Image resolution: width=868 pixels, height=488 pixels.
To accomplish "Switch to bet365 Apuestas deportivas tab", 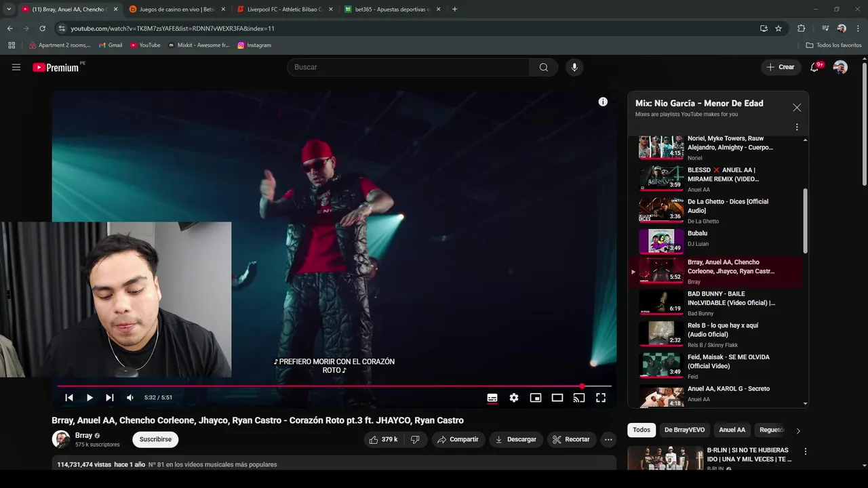I will click(391, 9).
